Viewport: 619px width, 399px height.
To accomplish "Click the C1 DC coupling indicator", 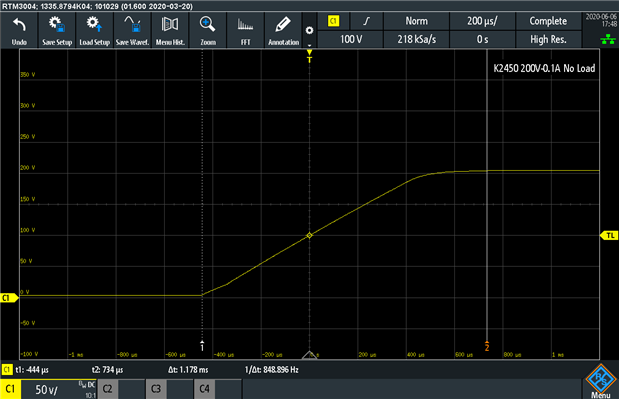I will tap(86, 384).
